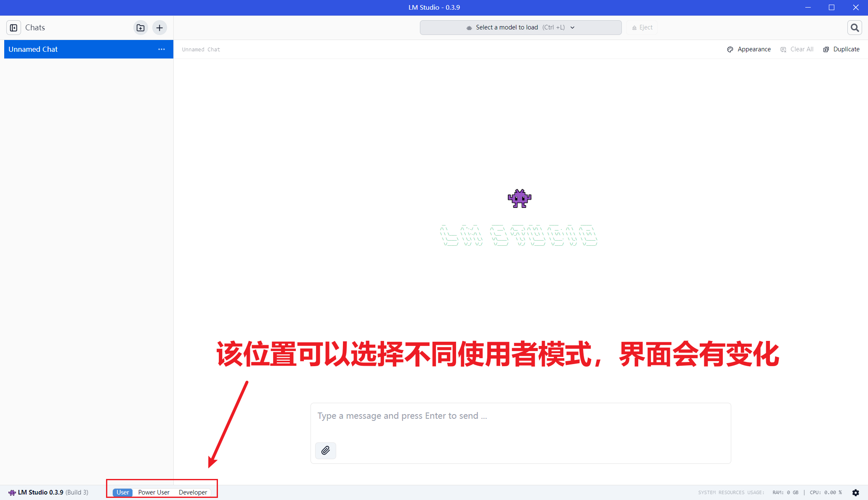
Task: Open the Select a model to load dropdown
Action: pos(521,27)
